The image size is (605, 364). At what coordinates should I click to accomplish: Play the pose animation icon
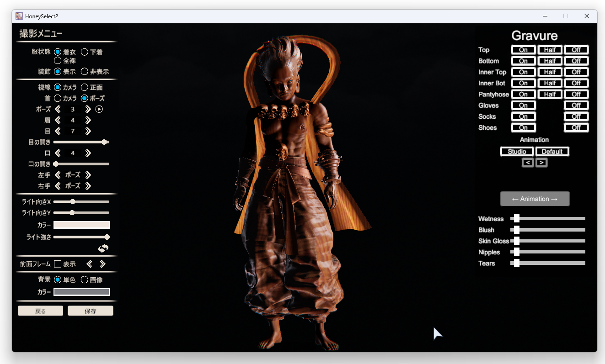click(99, 109)
